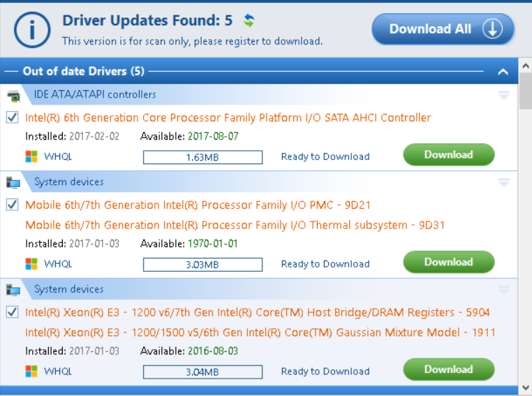Click 'Ready to Download' next to 1.63MB
Screen dimensions: 532x396
(x=325, y=156)
